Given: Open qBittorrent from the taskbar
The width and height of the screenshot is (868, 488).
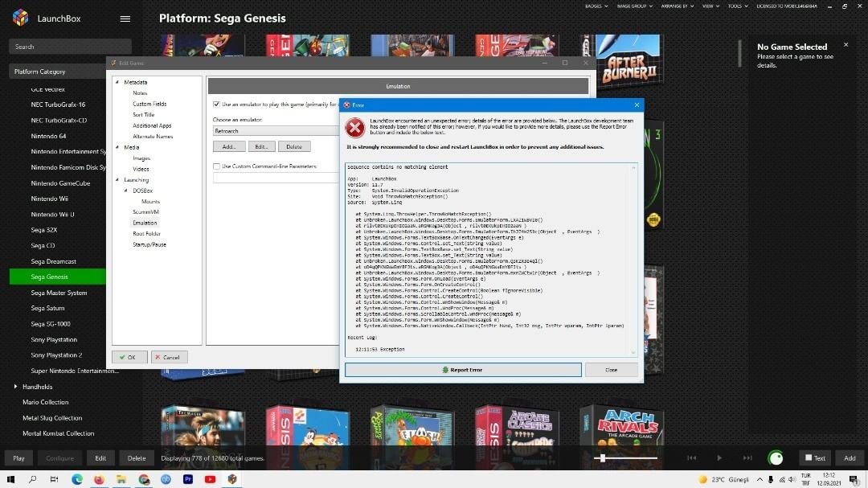Looking at the screenshot, I should [166, 479].
